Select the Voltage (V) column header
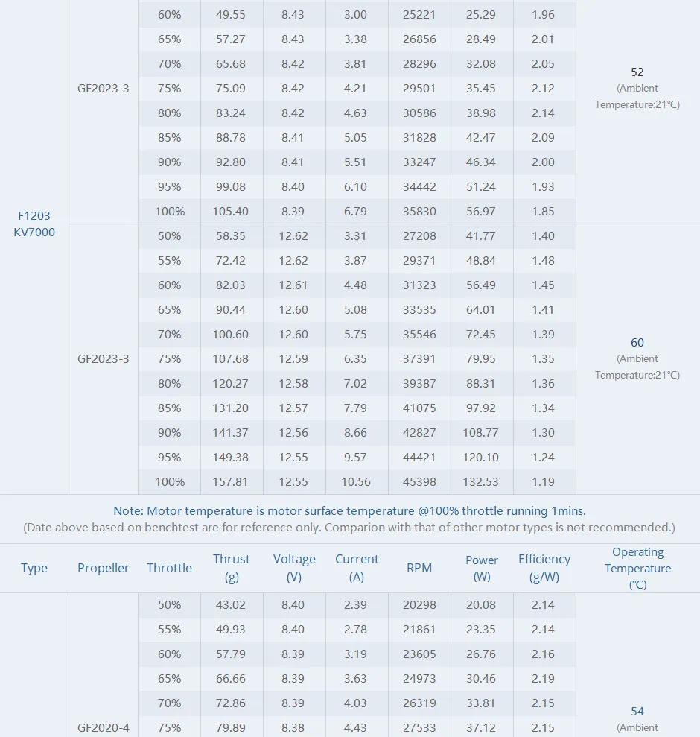Viewport: 700px width, 737px height. 294,568
